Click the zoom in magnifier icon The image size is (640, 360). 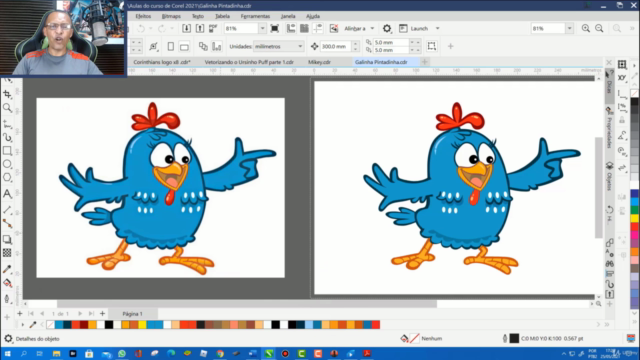(x=586, y=28)
